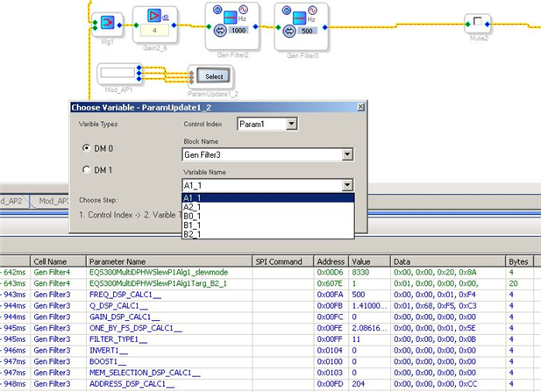Screen dimensions: 541x392
Task: Choose A2_1 in the variable list
Action: point(267,207)
